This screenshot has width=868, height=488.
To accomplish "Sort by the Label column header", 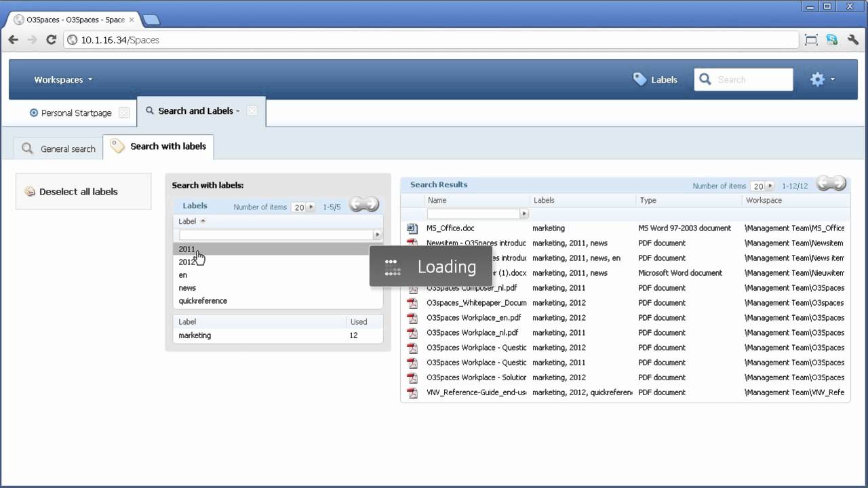I will tap(187, 221).
